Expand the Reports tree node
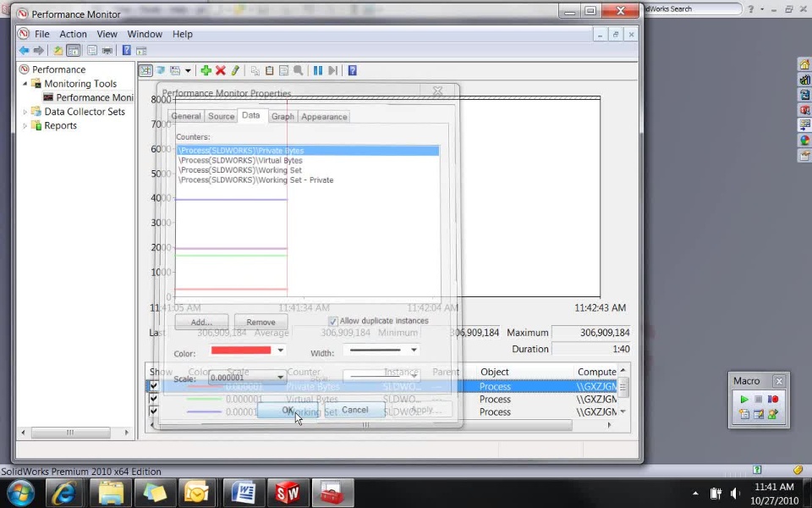Screen dimensions: 812x508 pos(25,125)
